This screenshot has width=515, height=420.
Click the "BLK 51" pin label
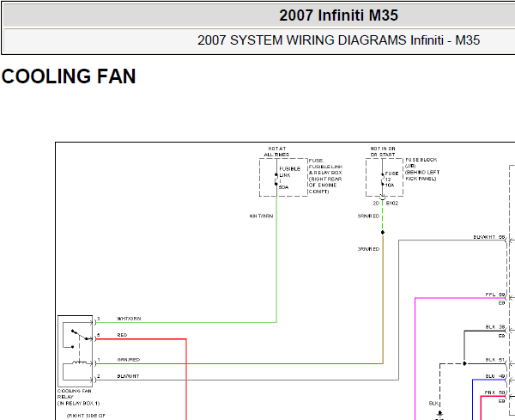[x=495, y=360]
